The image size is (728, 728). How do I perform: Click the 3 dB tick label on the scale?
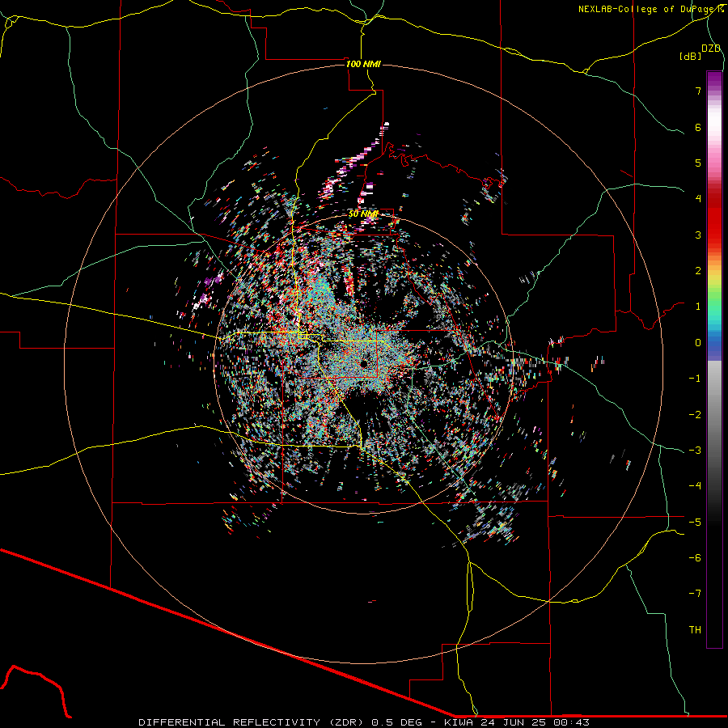click(x=698, y=235)
